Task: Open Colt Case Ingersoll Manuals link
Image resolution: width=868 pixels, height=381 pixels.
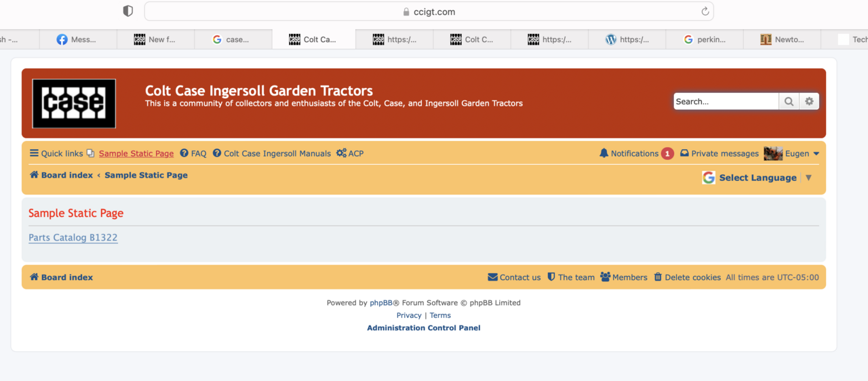Action: click(271, 154)
